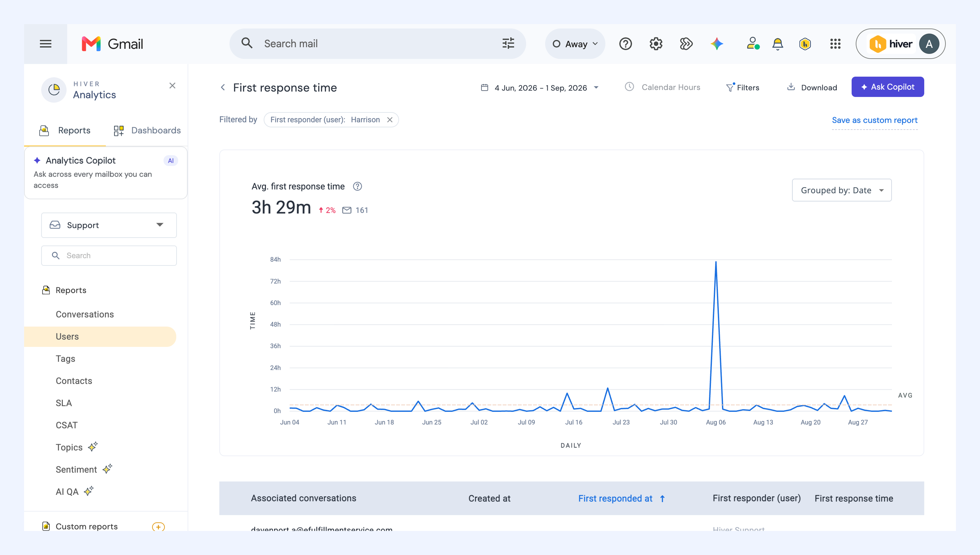
Task: Open the Google apps grid icon
Action: coord(835,44)
